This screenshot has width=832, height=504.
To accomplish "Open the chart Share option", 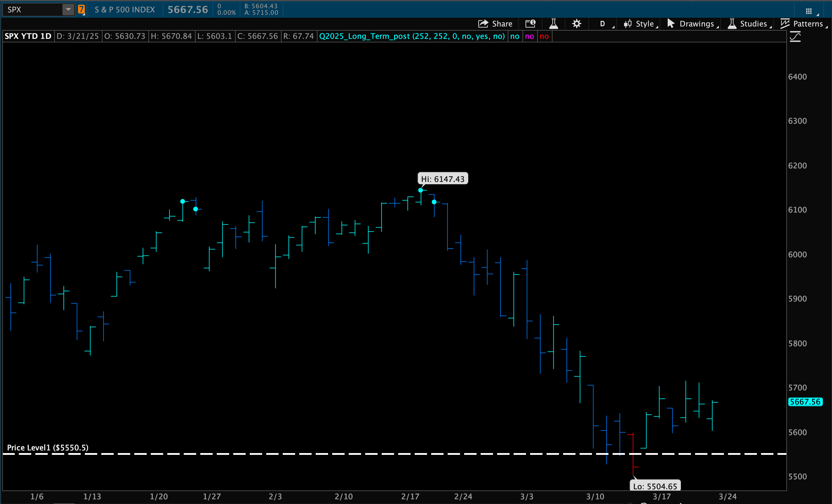I will (x=495, y=24).
